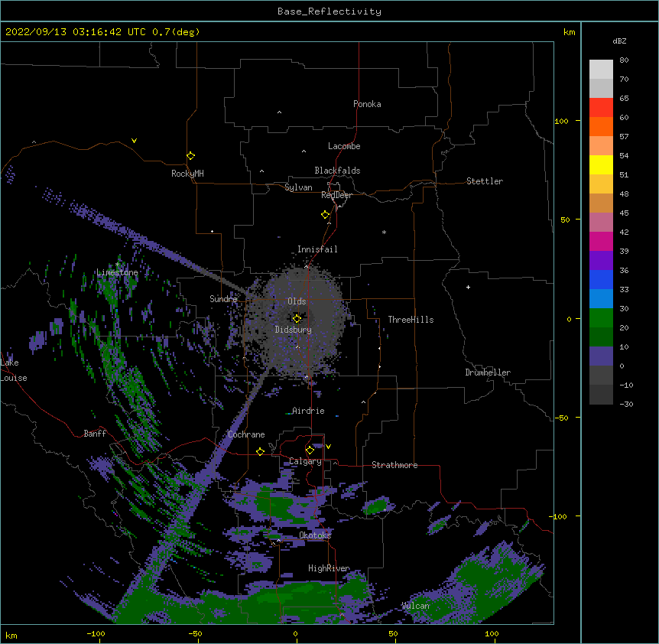The image size is (659, 644).
Task: Click the 60 dBZ orange legend swatch
Action: (601, 126)
